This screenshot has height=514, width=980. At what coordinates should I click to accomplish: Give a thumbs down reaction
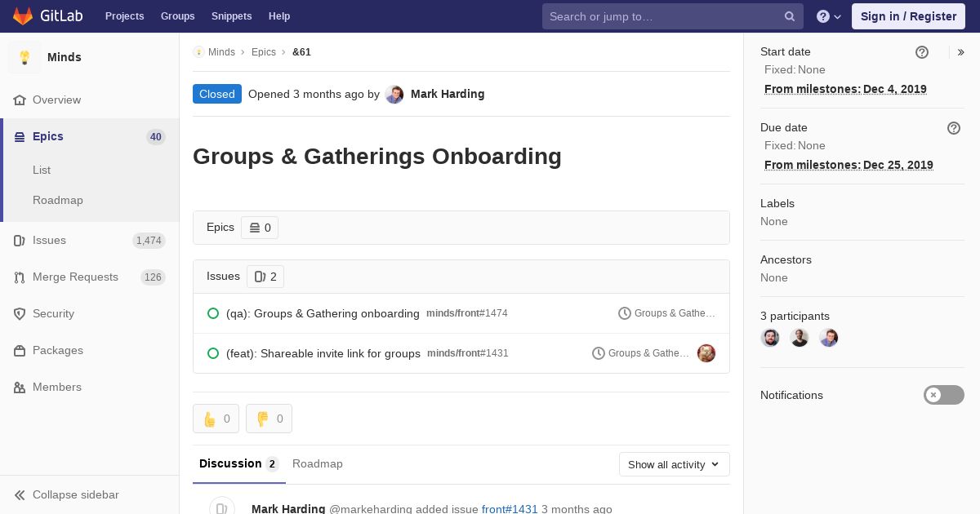269,419
